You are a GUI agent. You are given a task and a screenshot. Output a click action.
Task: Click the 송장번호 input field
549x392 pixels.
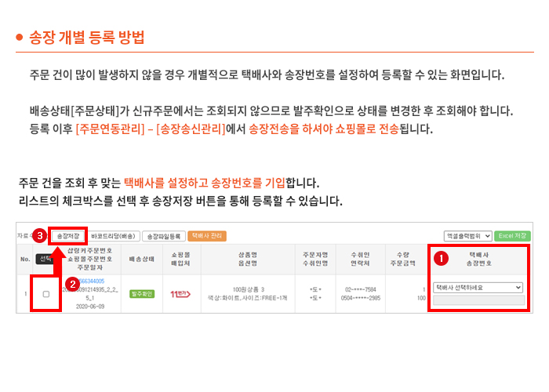tap(478, 299)
